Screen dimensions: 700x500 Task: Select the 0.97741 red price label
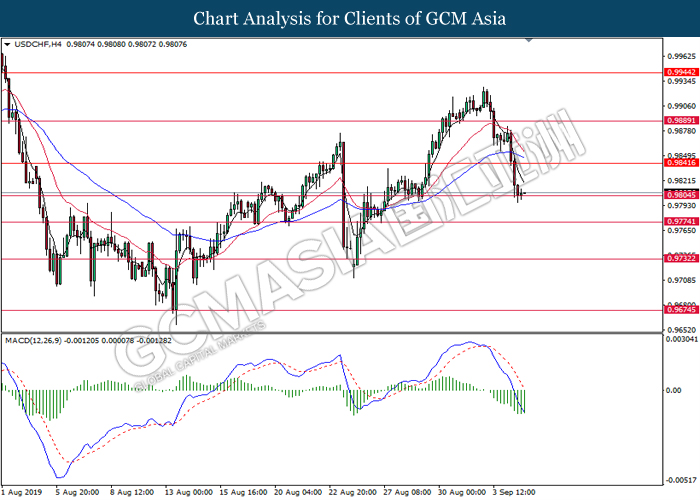click(x=681, y=222)
